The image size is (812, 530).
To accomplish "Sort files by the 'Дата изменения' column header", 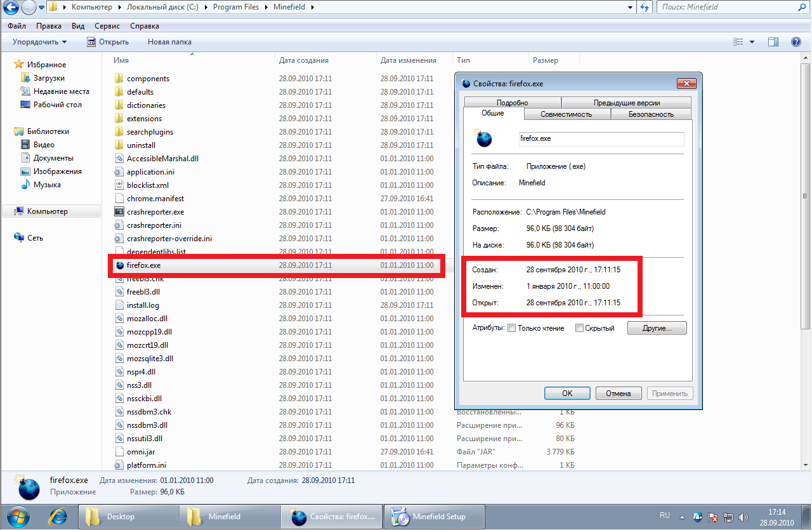I will point(409,60).
